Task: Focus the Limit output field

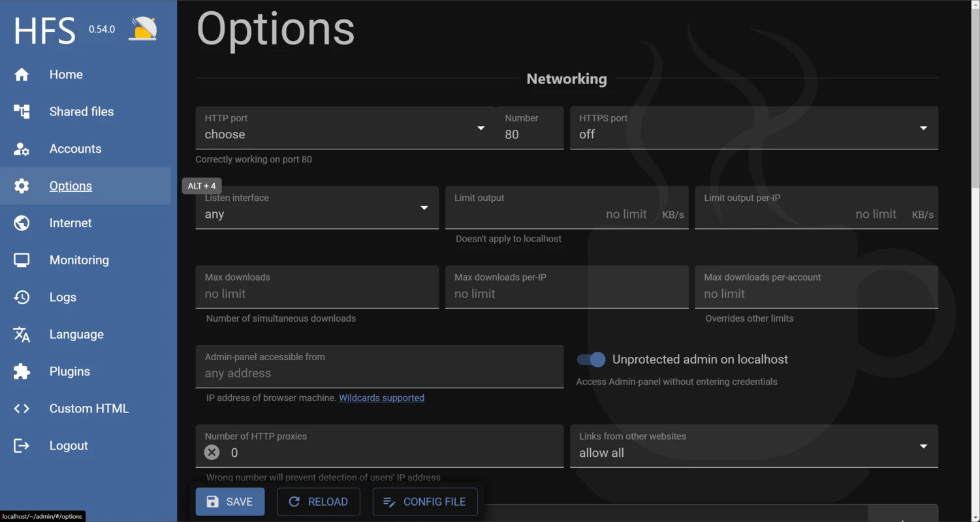Action: tap(567, 207)
